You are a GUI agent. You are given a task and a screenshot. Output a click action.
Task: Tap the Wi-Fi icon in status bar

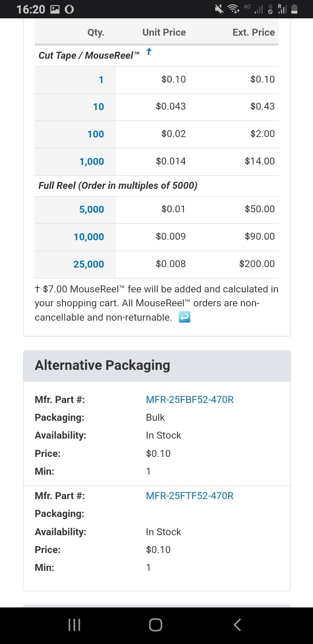(234, 9)
